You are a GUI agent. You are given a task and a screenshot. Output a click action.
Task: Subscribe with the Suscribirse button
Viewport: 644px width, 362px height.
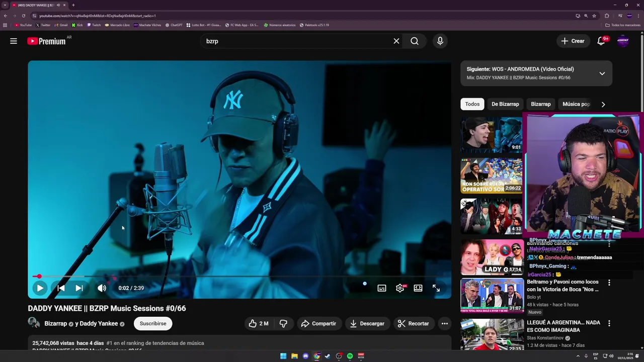(x=153, y=324)
